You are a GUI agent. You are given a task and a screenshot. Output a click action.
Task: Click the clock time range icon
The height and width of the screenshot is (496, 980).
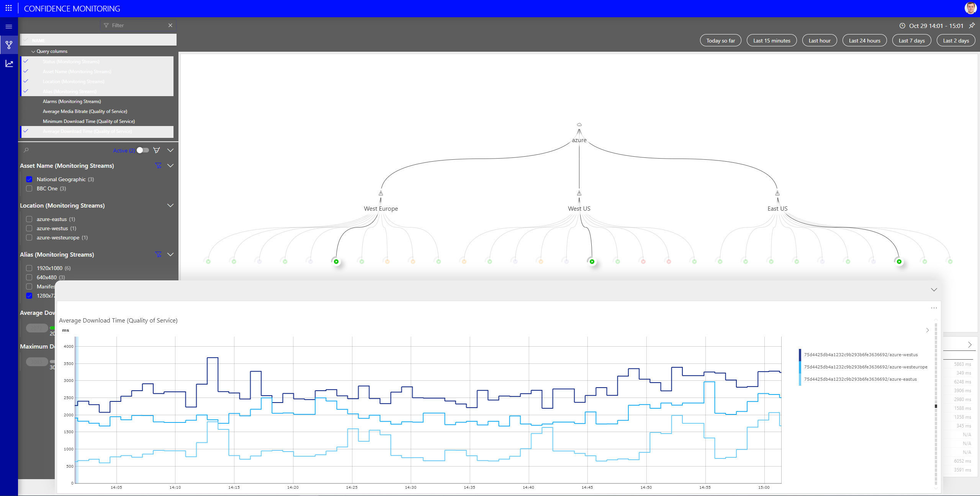[x=902, y=26]
